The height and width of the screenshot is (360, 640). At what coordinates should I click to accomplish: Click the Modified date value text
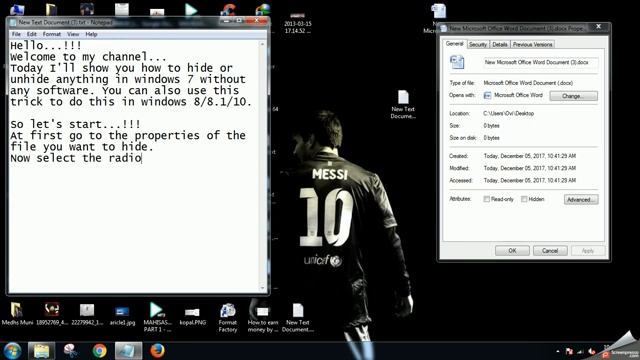[530, 168]
